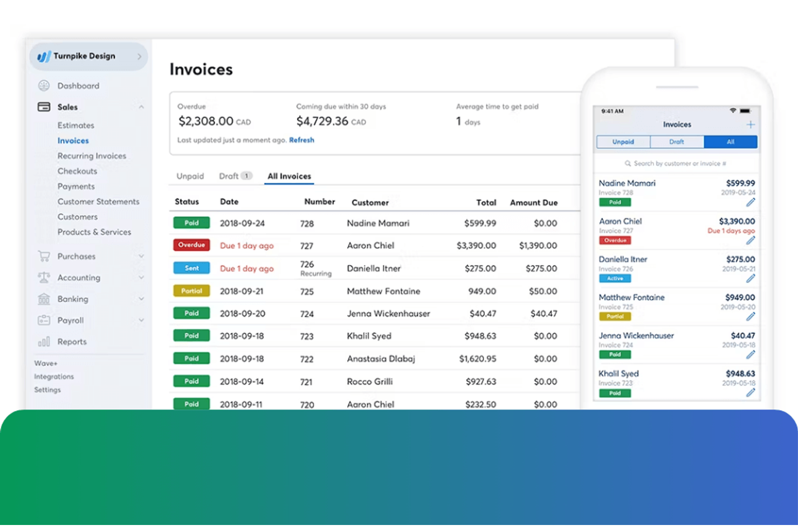Open the Unpaid tab on the phone
The image size is (798, 532).
[x=623, y=141]
